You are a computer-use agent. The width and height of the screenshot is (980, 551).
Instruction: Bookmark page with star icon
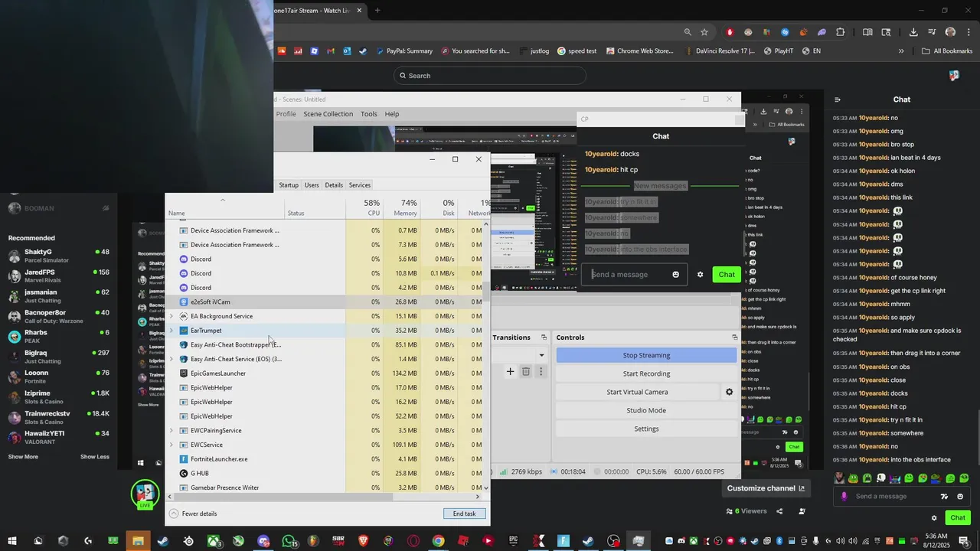click(x=704, y=32)
